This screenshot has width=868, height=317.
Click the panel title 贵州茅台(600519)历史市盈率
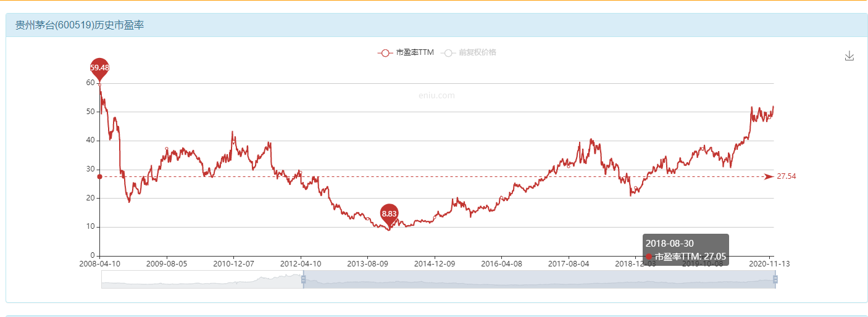80,25
